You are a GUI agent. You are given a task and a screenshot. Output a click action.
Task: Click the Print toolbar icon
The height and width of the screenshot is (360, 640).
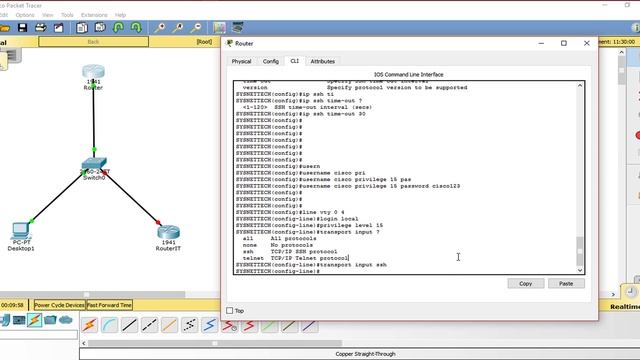pyautogui.click(x=40, y=28)
